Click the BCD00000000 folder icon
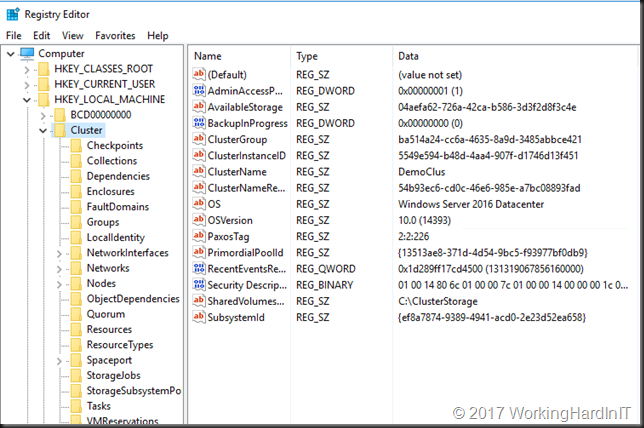This screenshot has width=644, height=428. pos(60,115)
